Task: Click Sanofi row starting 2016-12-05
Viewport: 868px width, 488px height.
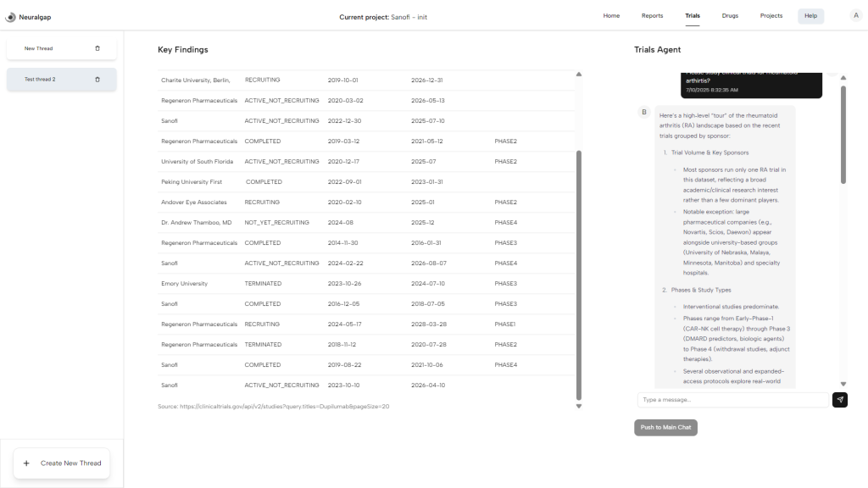Action: [x=366, y=304]
